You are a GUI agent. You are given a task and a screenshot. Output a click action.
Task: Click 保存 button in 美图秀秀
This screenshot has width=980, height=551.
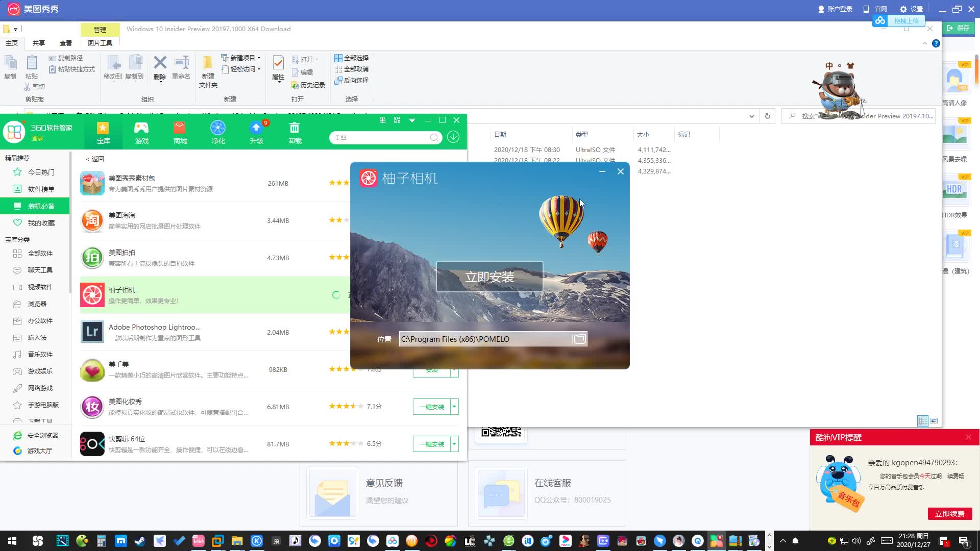(x=958, y=28)
